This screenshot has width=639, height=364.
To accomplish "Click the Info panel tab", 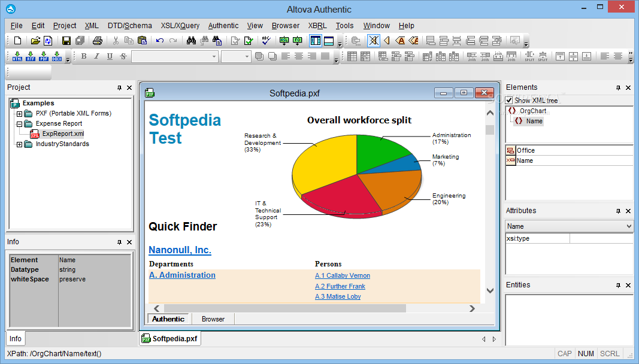I will click(16, 339).
